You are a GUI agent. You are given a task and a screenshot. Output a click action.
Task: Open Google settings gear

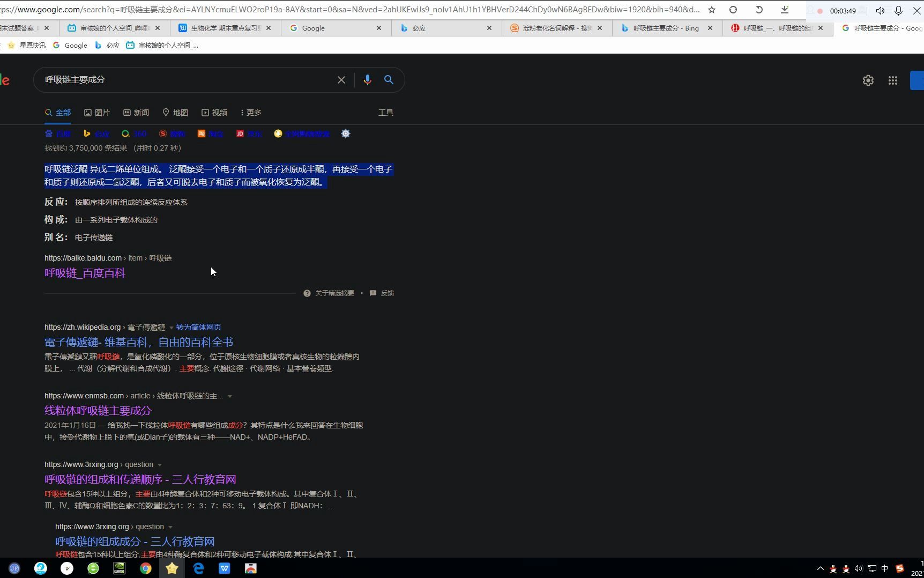(868, 80)
